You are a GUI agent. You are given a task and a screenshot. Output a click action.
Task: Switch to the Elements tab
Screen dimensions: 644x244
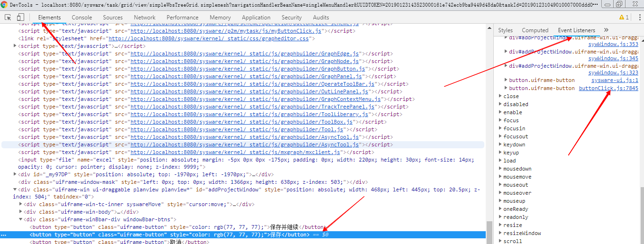pyautogui.click(x=49, y=18)
